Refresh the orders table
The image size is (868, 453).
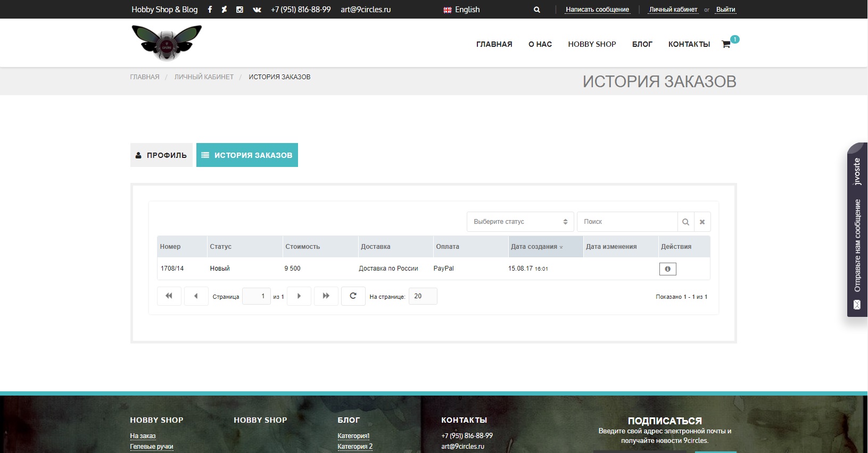[353, 296]
